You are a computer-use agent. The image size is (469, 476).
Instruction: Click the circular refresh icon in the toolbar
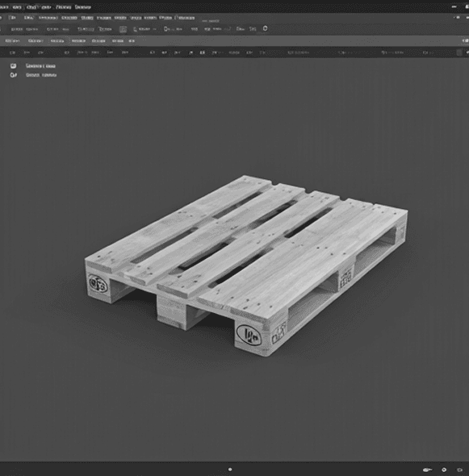pos(265,28)
